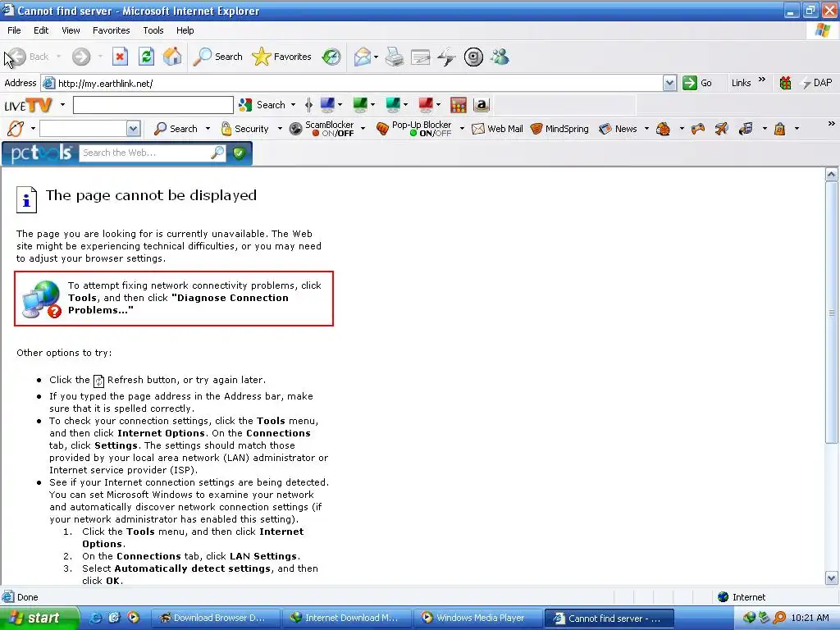The width and height of the screenshot is (840, 630).
Task: Click the Windows start button
Action: click(39, 619)
